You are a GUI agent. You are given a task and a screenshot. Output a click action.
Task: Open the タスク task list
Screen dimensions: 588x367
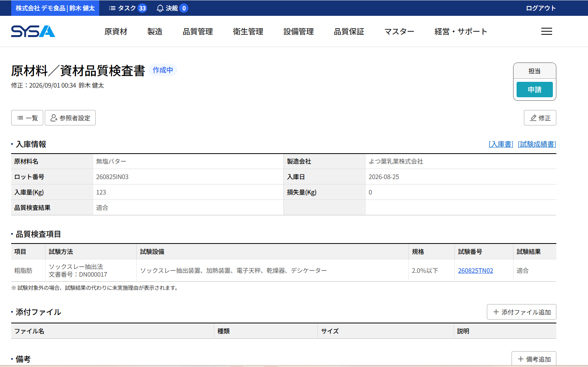[x=127, y=8]
